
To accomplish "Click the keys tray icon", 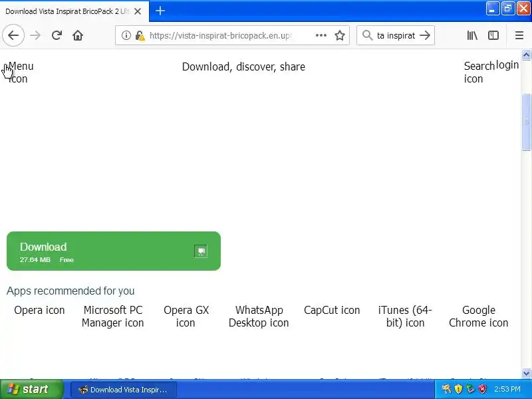I will (446, 389).
